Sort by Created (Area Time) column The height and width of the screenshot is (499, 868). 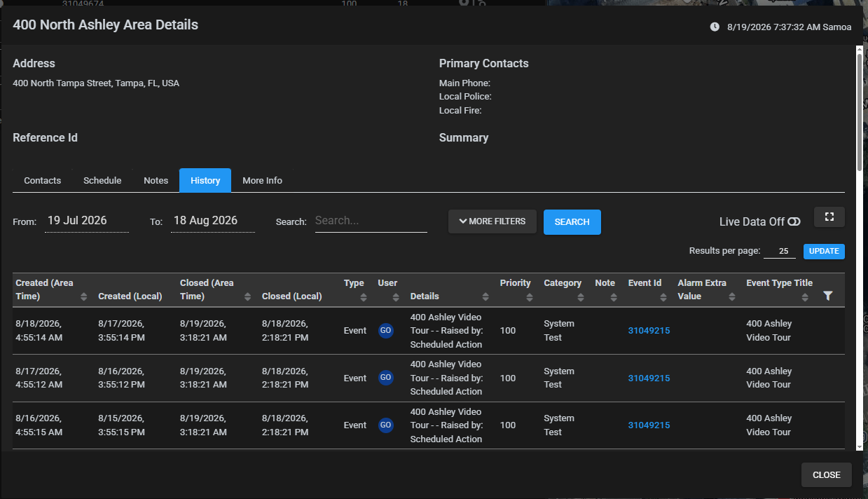click(84, 297)
